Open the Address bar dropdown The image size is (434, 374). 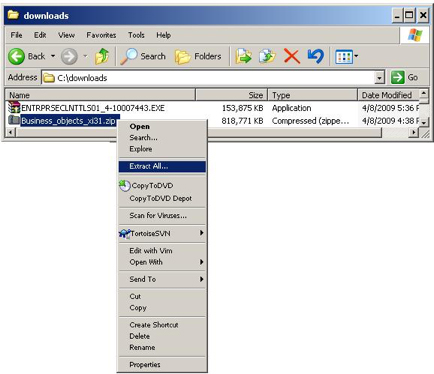point(379,78)
